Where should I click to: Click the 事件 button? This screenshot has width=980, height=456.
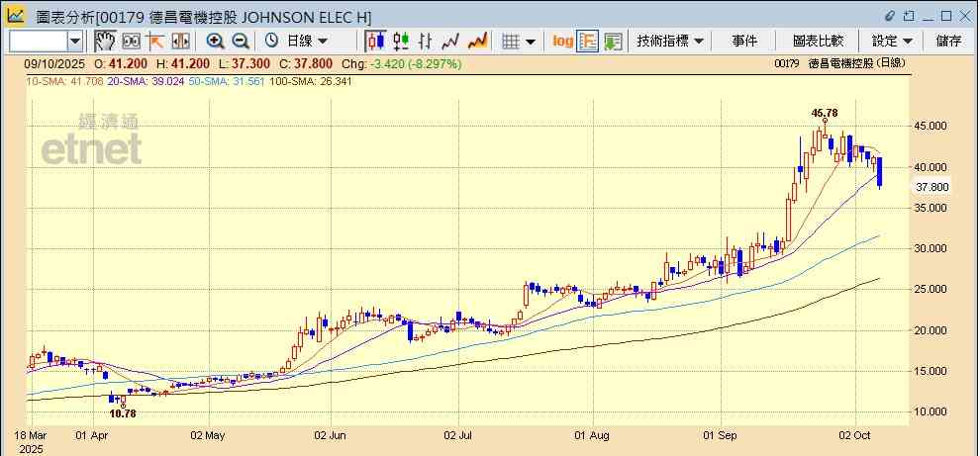coord(744,41)
